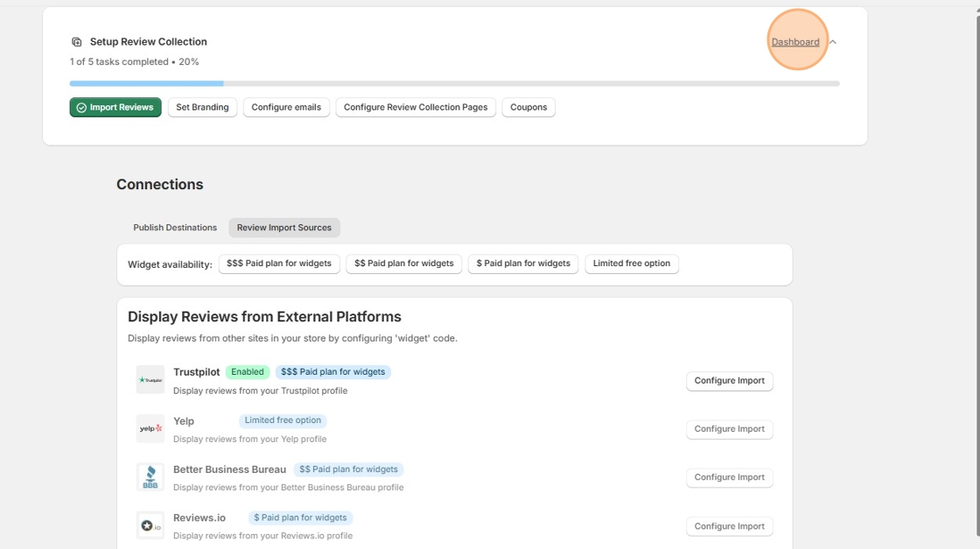Click Configure Import for Yelp
Screen dimensions: 980x549
(729, 428)
